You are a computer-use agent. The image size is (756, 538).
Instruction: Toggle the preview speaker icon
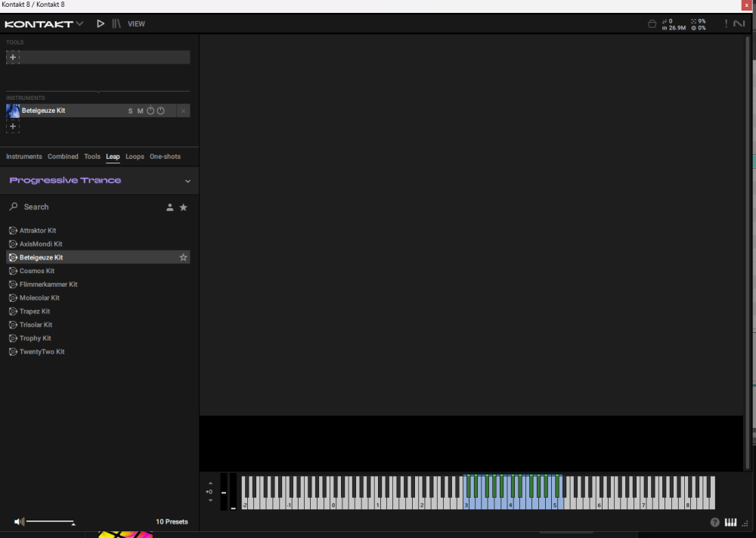pos(19,521)
